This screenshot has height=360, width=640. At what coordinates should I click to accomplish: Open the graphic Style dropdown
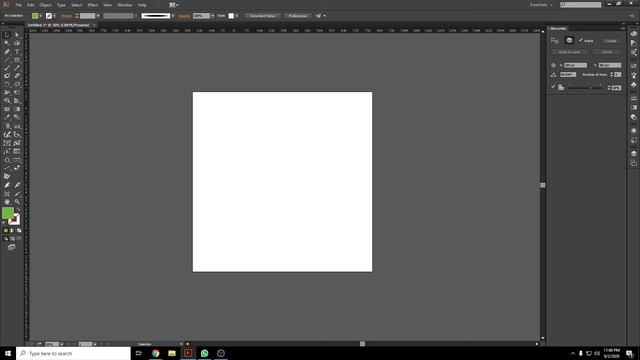tap(237, 16)
